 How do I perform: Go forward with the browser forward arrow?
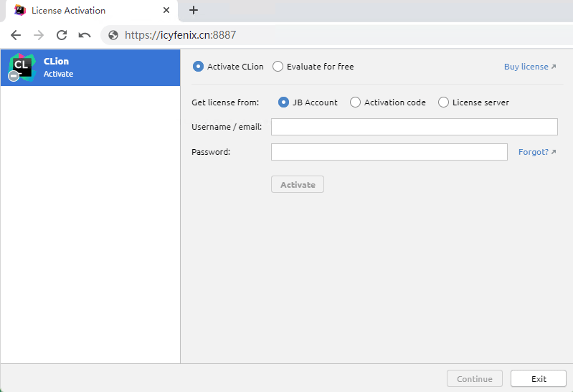(x=39, y=35)
